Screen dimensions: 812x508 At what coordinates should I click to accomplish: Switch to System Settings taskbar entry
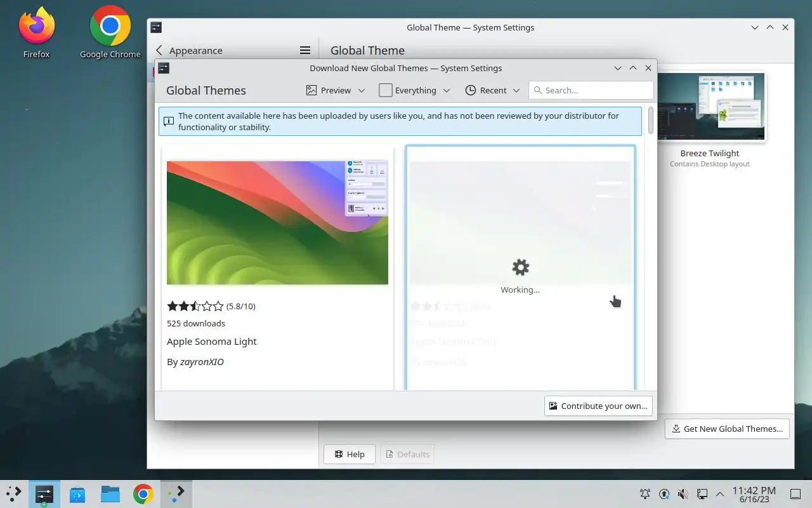[x=44, y=493]
